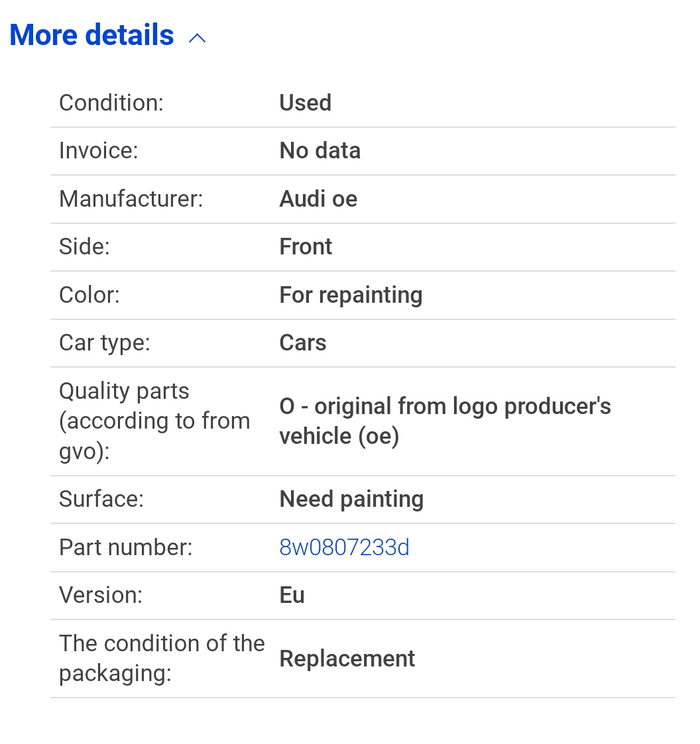Viewport: 700px width, 744px height.
Task: Click the No data invoice value
Action: click(320, 151)
